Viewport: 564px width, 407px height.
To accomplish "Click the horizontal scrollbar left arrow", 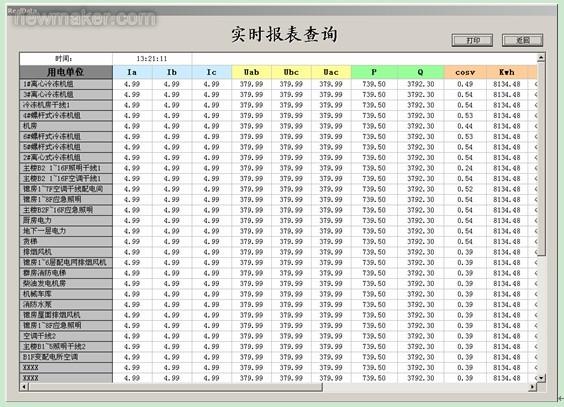I will [24, 387].
